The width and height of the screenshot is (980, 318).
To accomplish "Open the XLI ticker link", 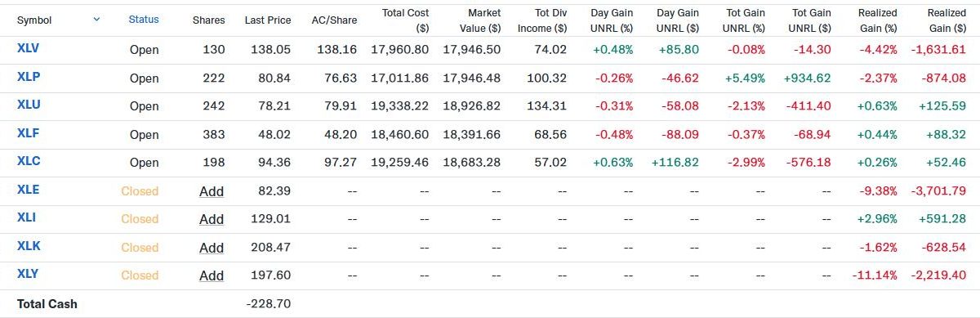I will 26,217.
